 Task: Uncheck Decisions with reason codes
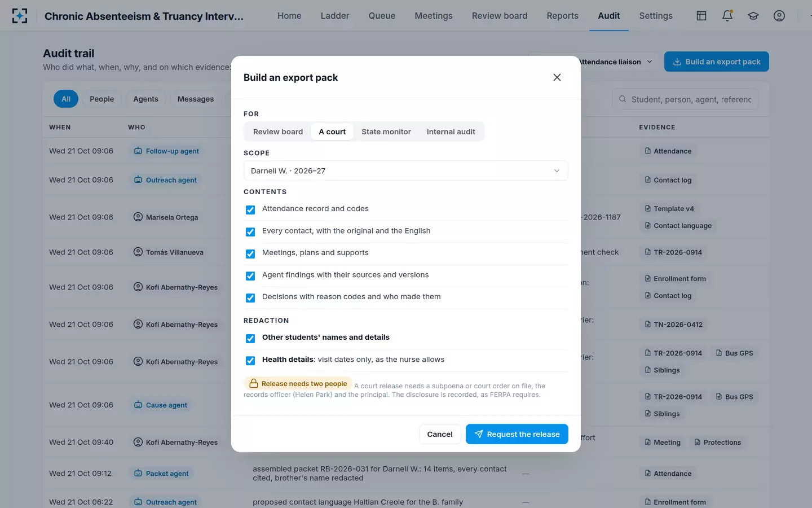tap(250, 298)
